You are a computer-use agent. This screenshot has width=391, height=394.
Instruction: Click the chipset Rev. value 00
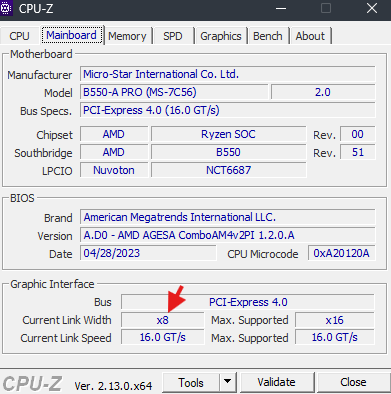358,134
